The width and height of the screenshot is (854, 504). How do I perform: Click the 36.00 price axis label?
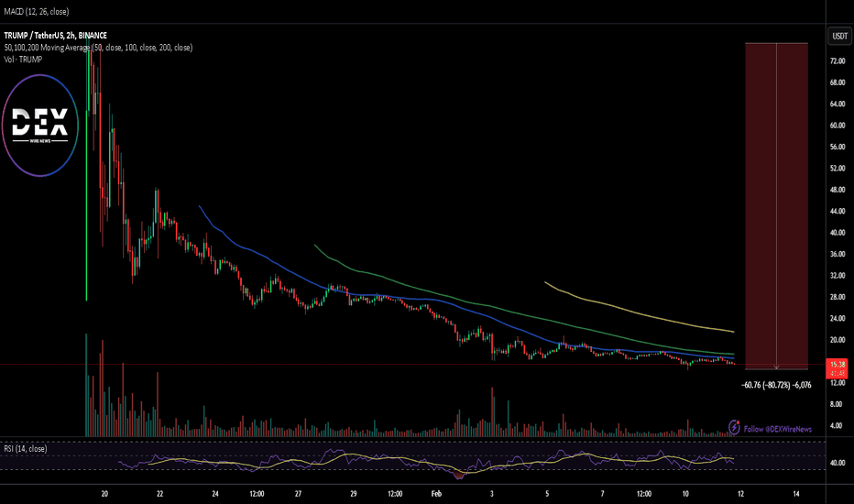pos(838,254)
